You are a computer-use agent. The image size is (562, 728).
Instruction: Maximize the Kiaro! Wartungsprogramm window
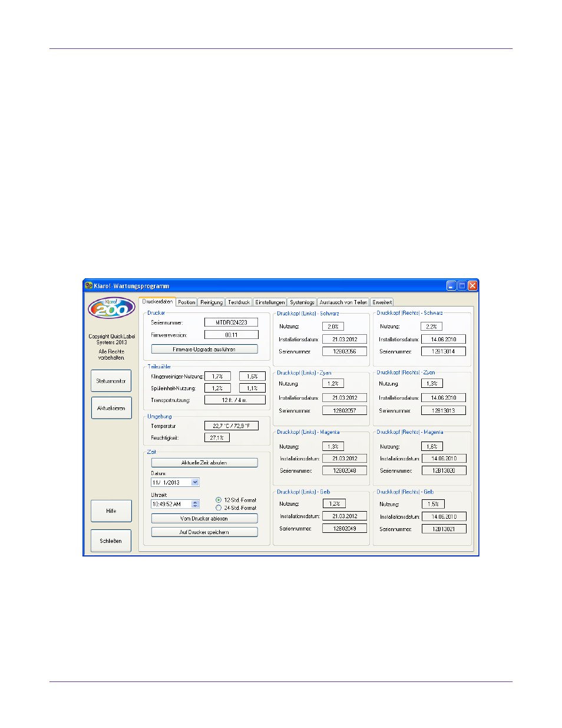pos(462,285)
